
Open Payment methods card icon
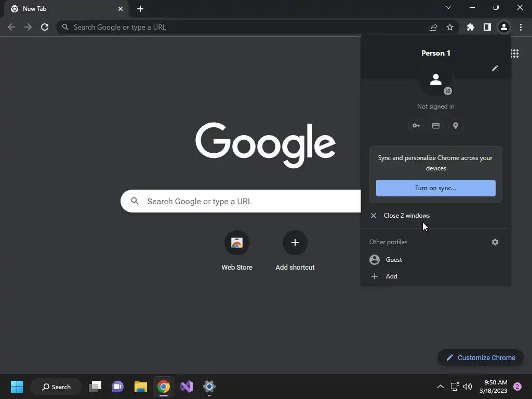click(436, 126)
